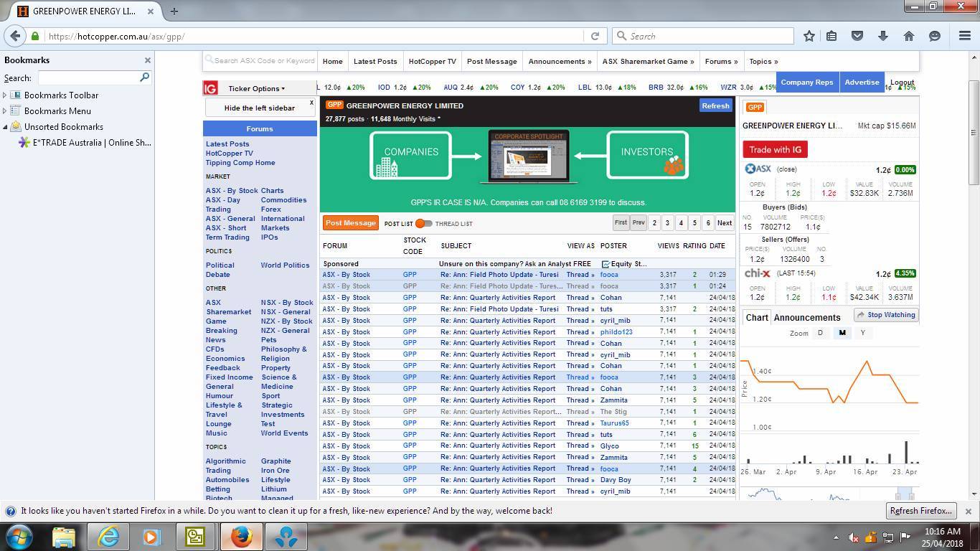Viewport: 980px width, 551px height.
Task: Go to the Next page of posts
Action: pos(725,222)
